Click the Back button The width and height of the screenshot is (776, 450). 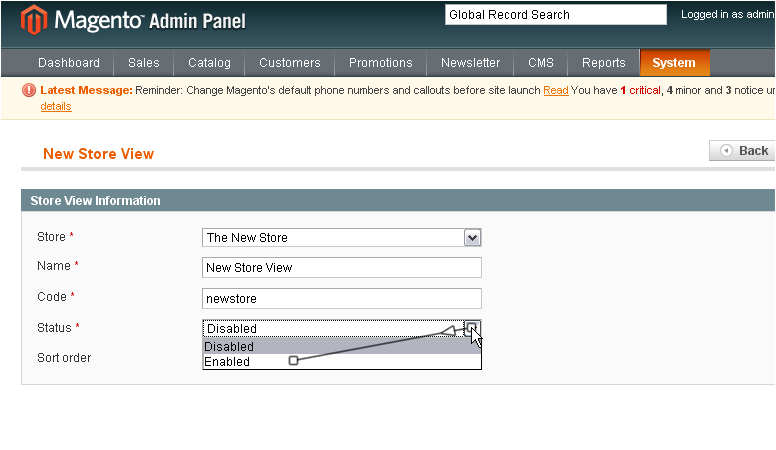(x=742, y=150)
